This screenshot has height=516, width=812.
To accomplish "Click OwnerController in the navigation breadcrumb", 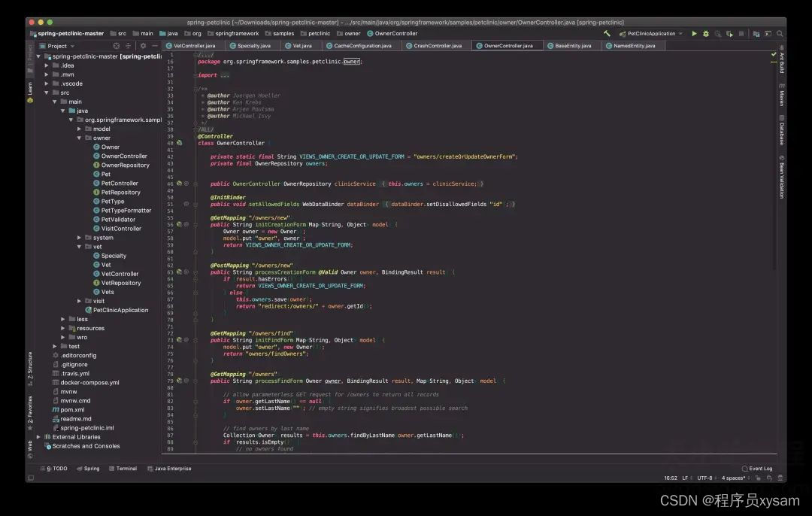I will (x=392, y=34).
